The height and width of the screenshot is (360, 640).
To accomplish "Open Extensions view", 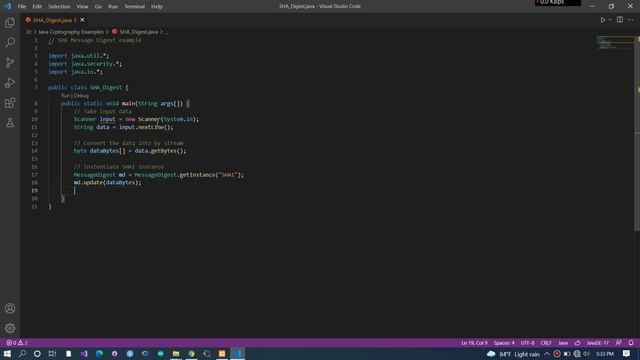I will (10, 102).
